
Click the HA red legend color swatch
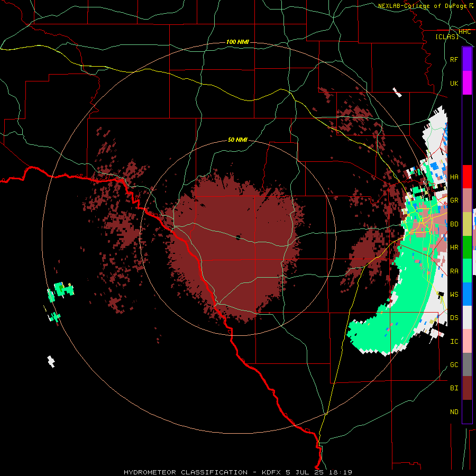tap(467, 177)
